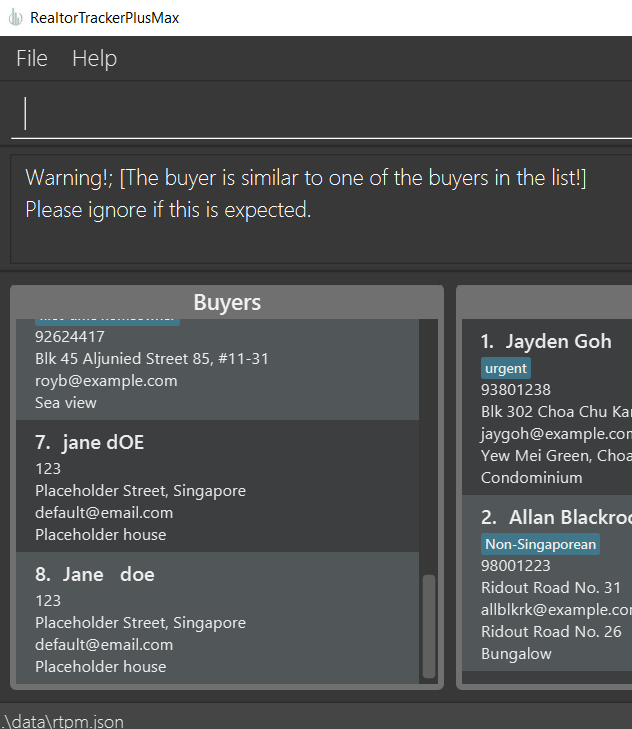632x729 pixels.
Task: Click Placeholder house under jane dOE
Action: point(100,535)
